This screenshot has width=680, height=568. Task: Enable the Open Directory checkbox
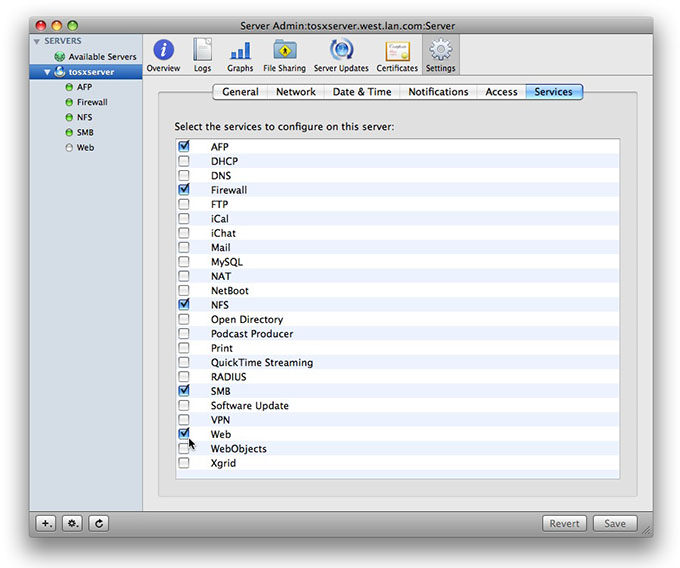184,319
